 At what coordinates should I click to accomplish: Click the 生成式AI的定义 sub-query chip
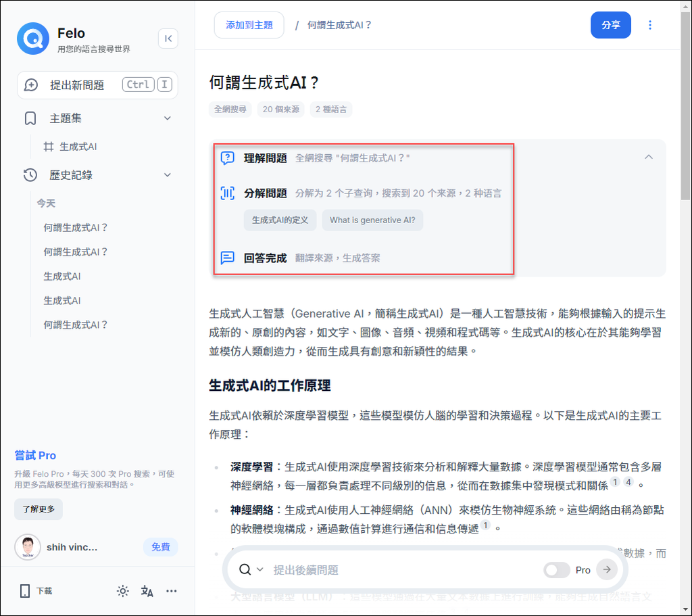coord(280,220)
